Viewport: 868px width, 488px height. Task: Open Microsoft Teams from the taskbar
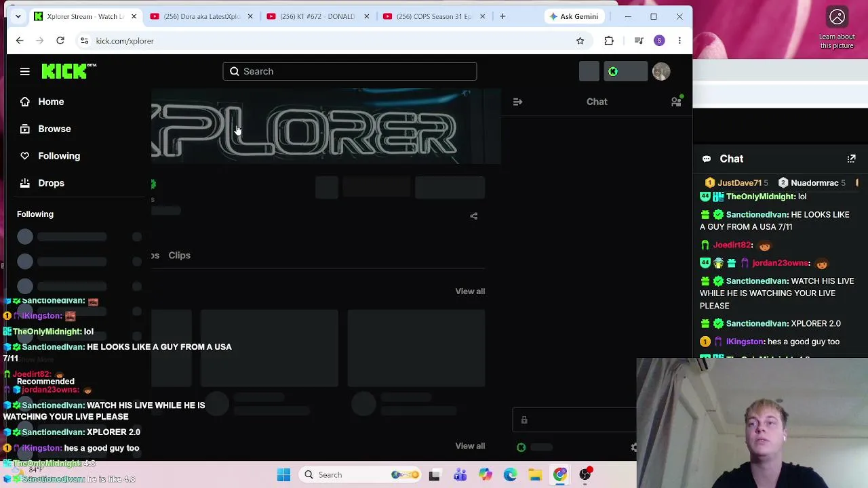coord(460,474)
